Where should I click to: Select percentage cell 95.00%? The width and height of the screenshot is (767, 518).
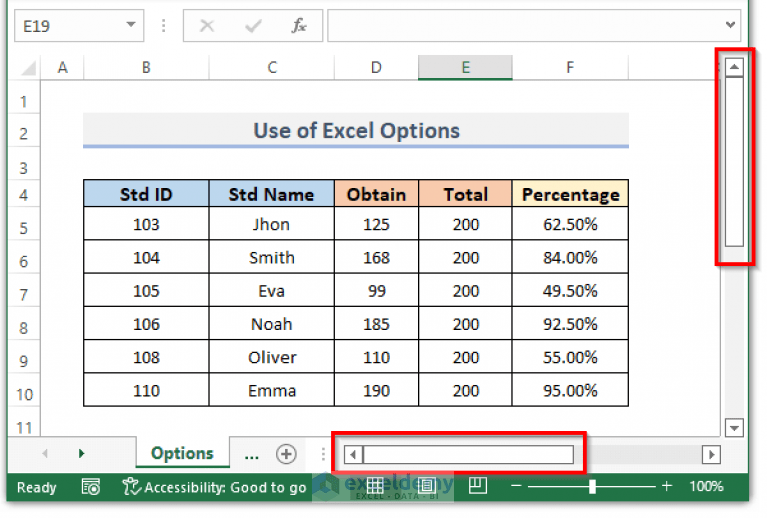pos(572,391)
